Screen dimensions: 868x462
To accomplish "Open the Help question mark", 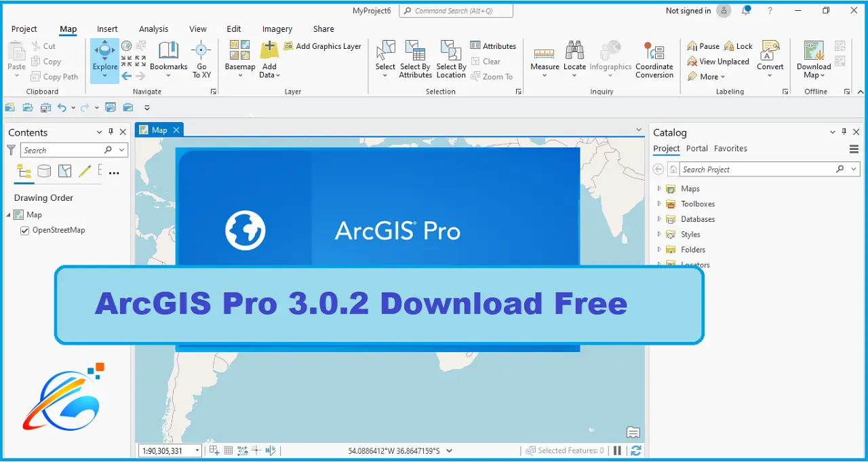I will (770, 10).
